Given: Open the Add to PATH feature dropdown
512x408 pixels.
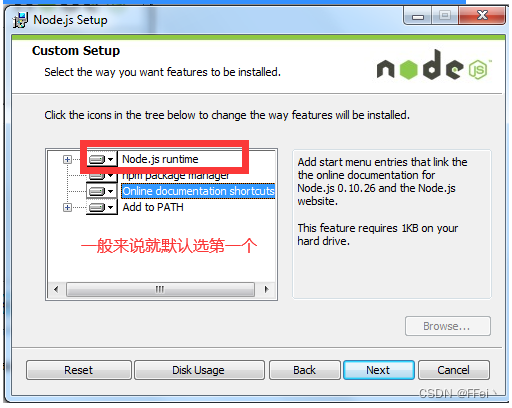Looking at the screenshot, I should point(111,207).
